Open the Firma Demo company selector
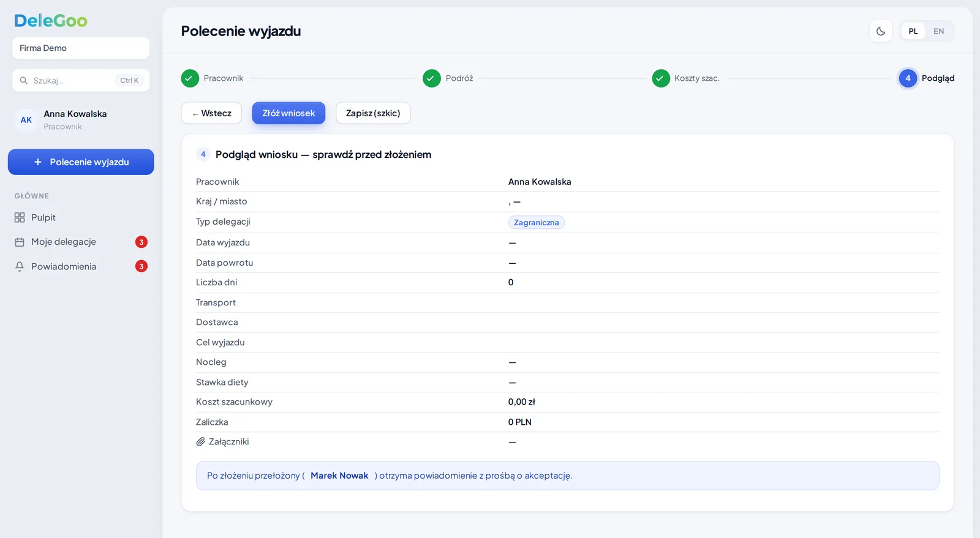The width and height of the screenshot is (980, 538). 81,48
